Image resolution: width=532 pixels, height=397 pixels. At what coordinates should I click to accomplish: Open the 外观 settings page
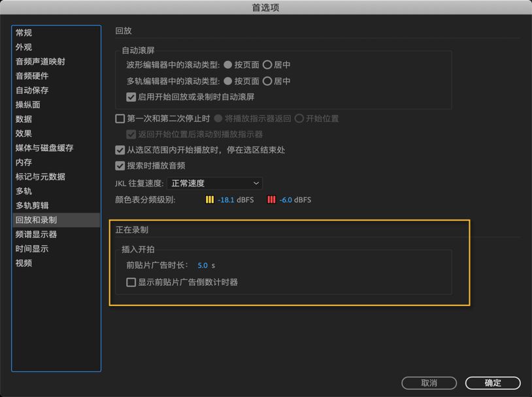pyautogui.click(x=22, y=46)
